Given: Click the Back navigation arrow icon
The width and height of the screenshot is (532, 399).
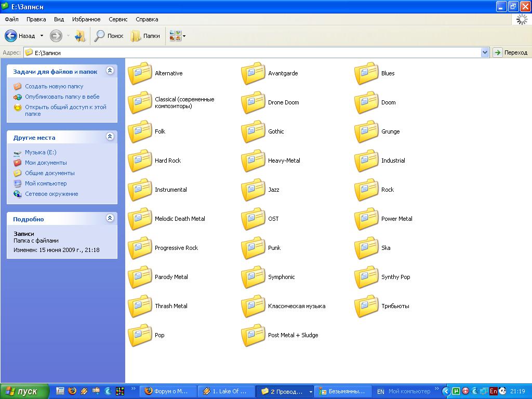Looking at the screenshot, I should tap(11, 36).
